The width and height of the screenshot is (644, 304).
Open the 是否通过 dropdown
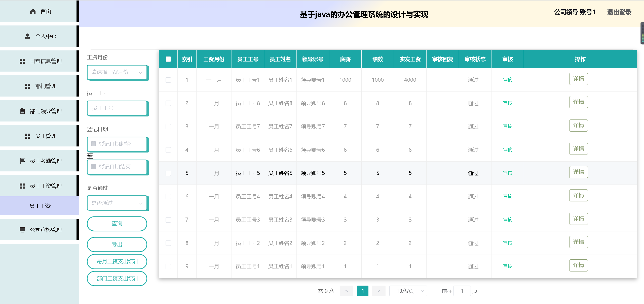pos(117,203)
